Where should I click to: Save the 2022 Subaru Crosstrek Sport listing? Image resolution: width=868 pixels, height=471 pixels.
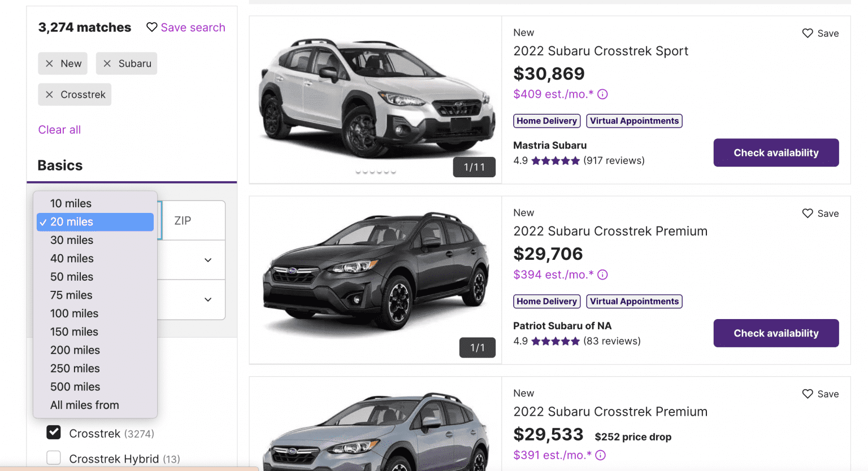(x=806, y=33)
